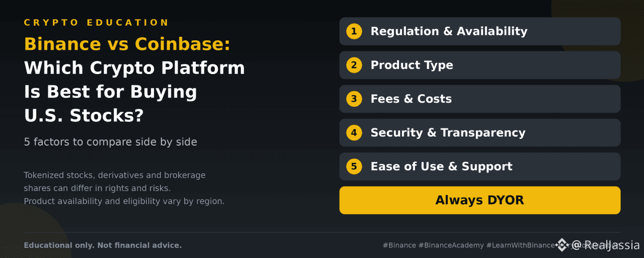Select the Security & Transparency row
Screen dimensions: 644x258
coord(480,133)
